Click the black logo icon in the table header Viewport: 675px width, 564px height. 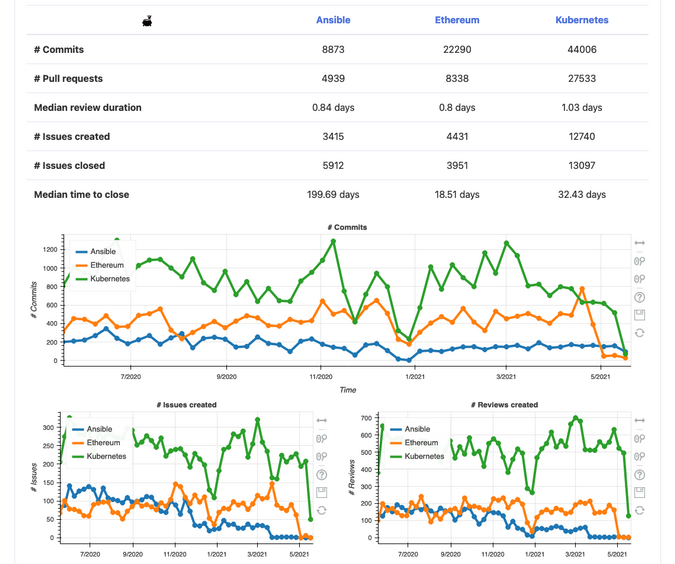pos(147,21)
